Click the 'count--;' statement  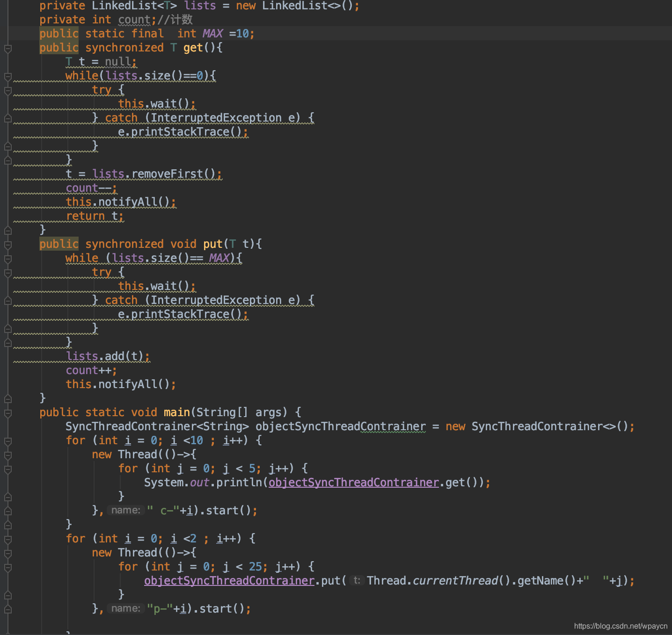click(91, 188)
